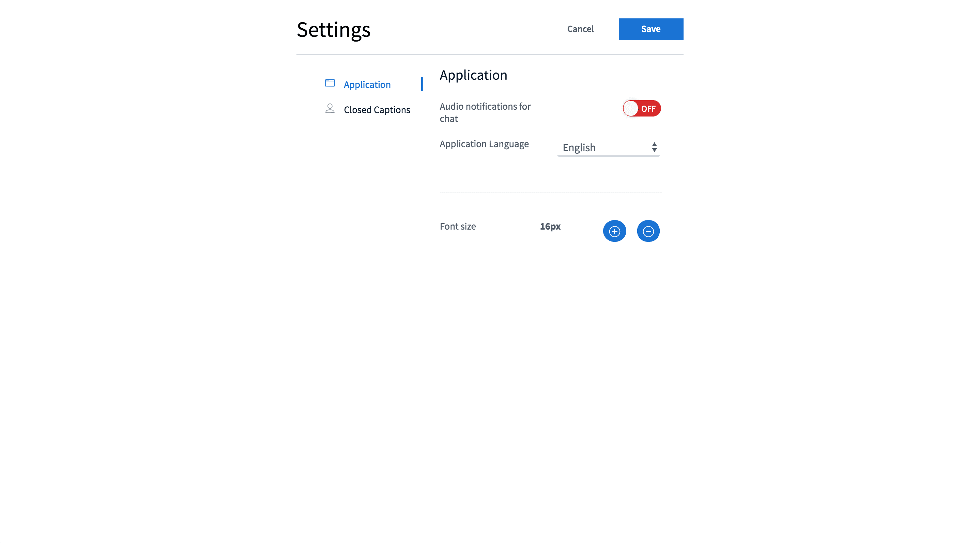Image resolution: width=980 pixels, height=543 pixels.
Task: Click the white knob of the toggle
Action: click(631, 108)
